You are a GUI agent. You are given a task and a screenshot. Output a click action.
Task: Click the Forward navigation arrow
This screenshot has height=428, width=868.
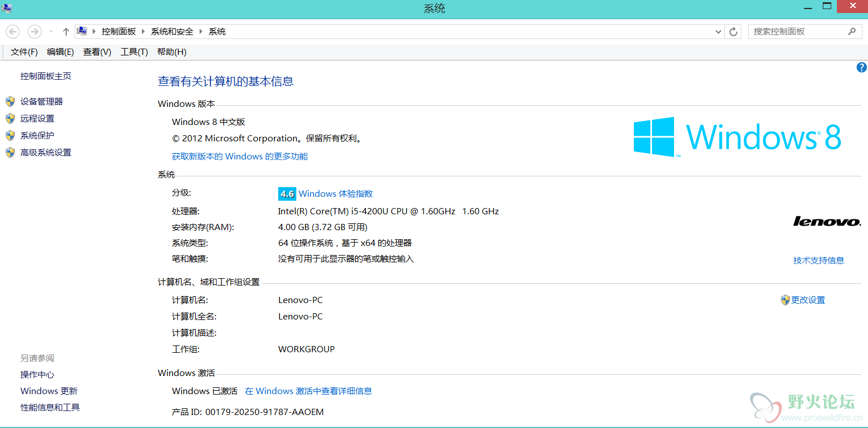click(x=34, y=32)
